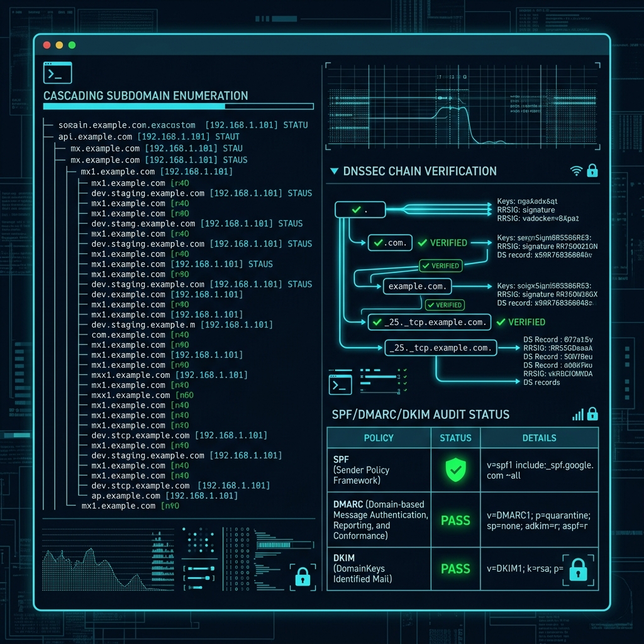644x644 pixels.
Task: Click the green window control dot
Action: pyautogui.click(x=72, y=45)
